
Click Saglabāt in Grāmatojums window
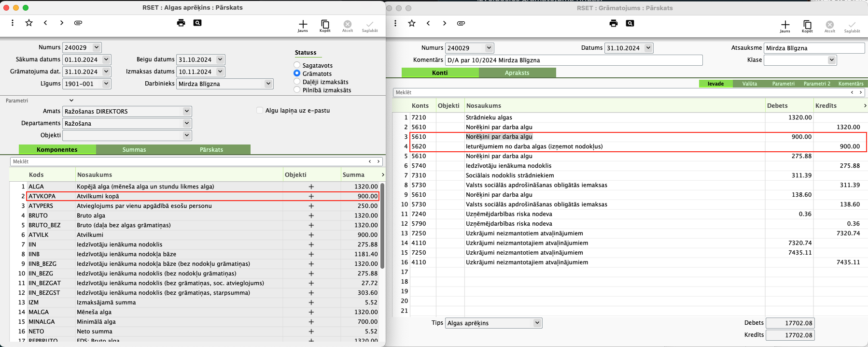click(x=852, y=27)
